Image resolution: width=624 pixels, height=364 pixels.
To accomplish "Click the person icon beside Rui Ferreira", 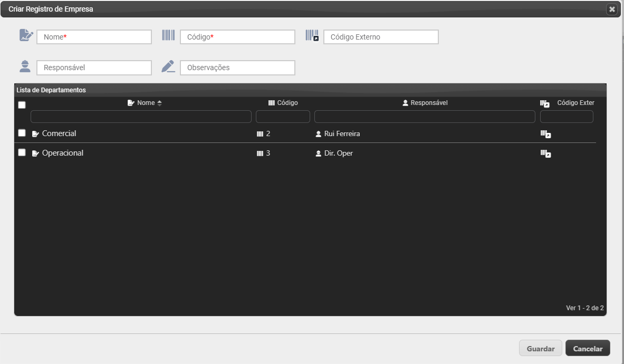I will [319, 134].
